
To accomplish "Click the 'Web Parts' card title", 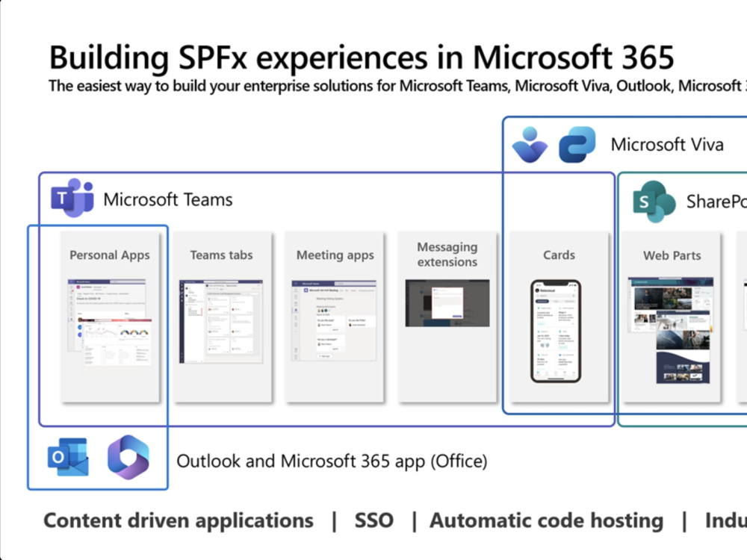I will [x=672, y=255].
